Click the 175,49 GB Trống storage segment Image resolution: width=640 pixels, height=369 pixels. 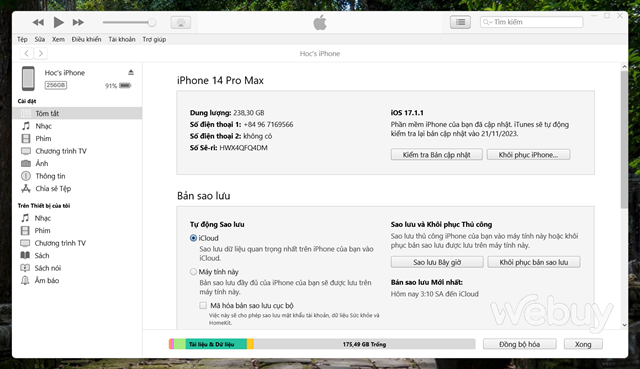364,344
